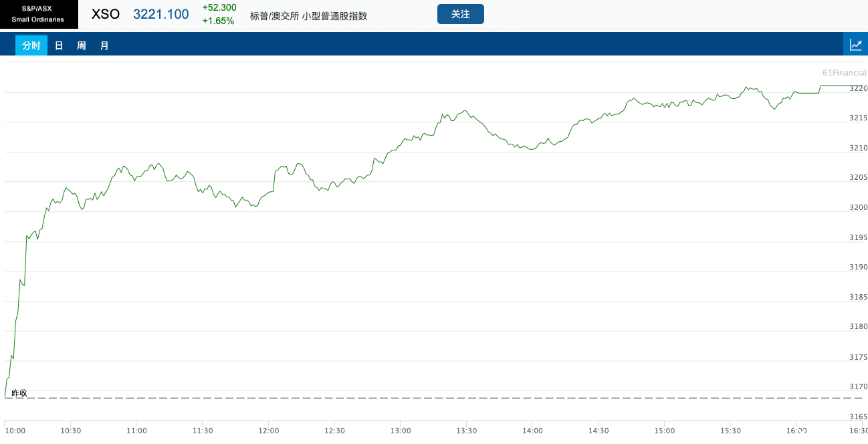Switch to the 日 daily chart tab
The image size is (868, 444).
point(59,45)
